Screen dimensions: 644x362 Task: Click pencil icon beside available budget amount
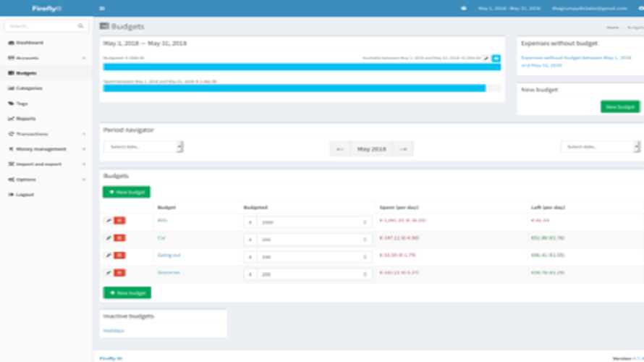tap(486, 58)
